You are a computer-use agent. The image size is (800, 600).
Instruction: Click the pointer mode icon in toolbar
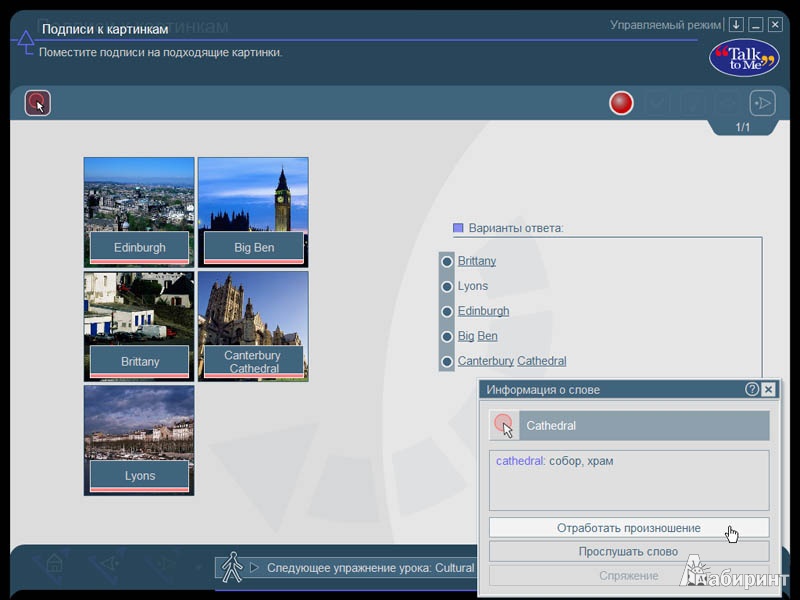point(38,103)
